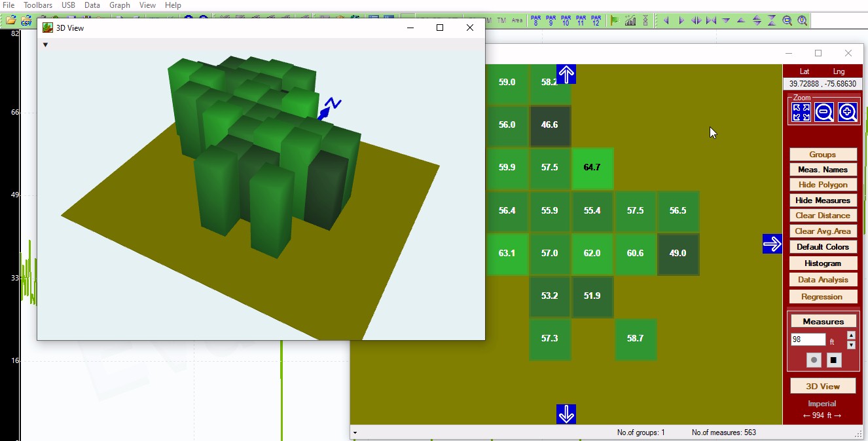
Task: Toggle the Hide Measures button
Action: pyautogui.click(x=823, y=200)
